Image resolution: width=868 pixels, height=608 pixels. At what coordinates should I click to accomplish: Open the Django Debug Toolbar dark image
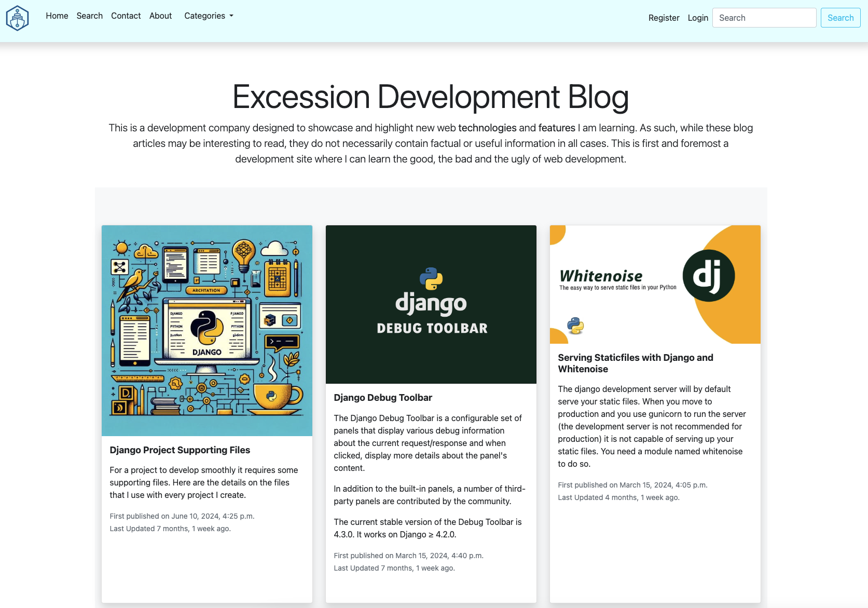pos(431,304)
